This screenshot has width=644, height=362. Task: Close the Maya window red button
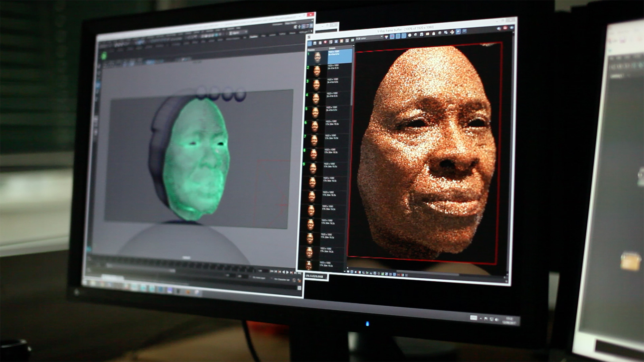311,15
